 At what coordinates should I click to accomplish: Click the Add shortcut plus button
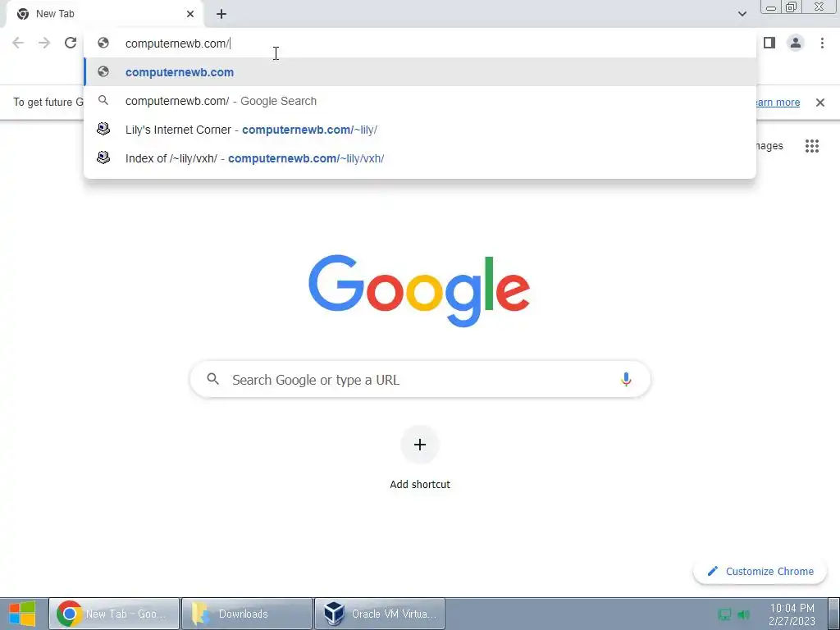coord(420,444)
